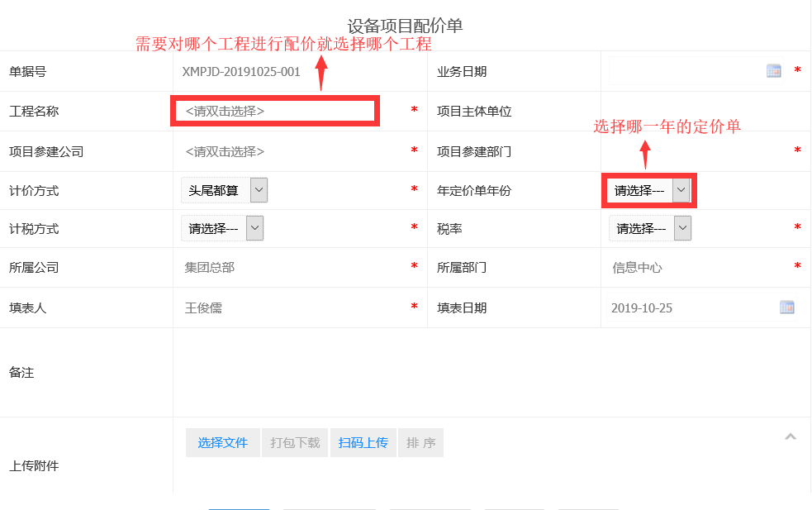Select the 项目参建公司 field placeholder

[x=225, y=151]
